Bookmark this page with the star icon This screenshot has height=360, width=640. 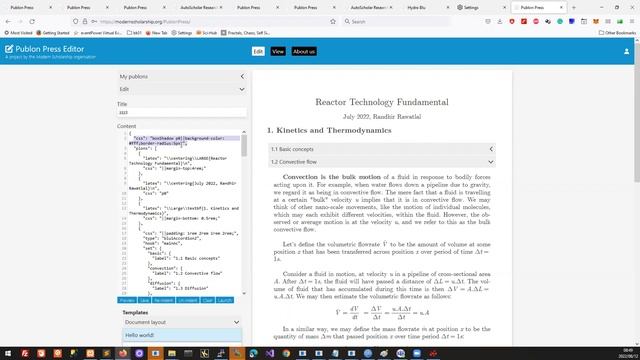point(333,21)
